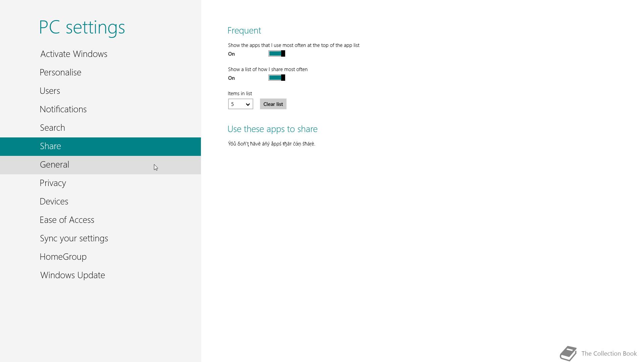Image resolution: width=644 pixels, height=362 pixels.
Task: Open Devices settings page
Action: point(54,201)
